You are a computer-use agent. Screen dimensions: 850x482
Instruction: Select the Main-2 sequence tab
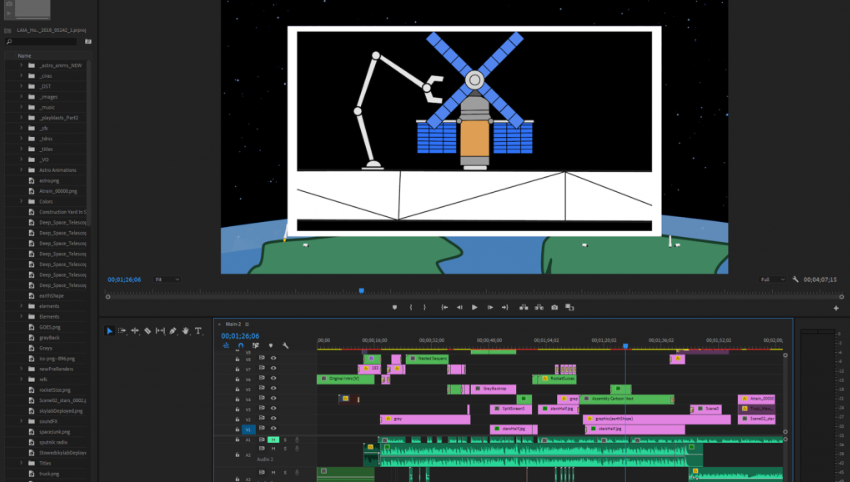233,324
